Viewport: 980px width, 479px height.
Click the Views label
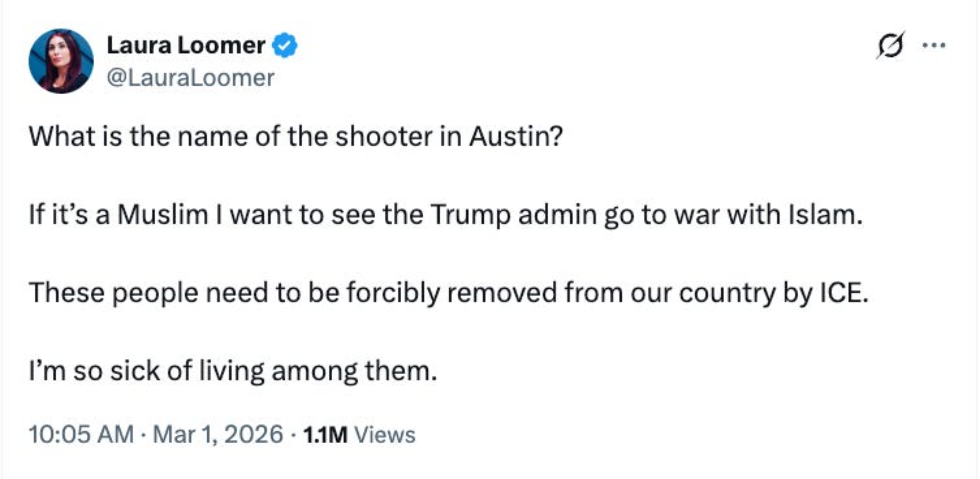(x=385, y=434)
